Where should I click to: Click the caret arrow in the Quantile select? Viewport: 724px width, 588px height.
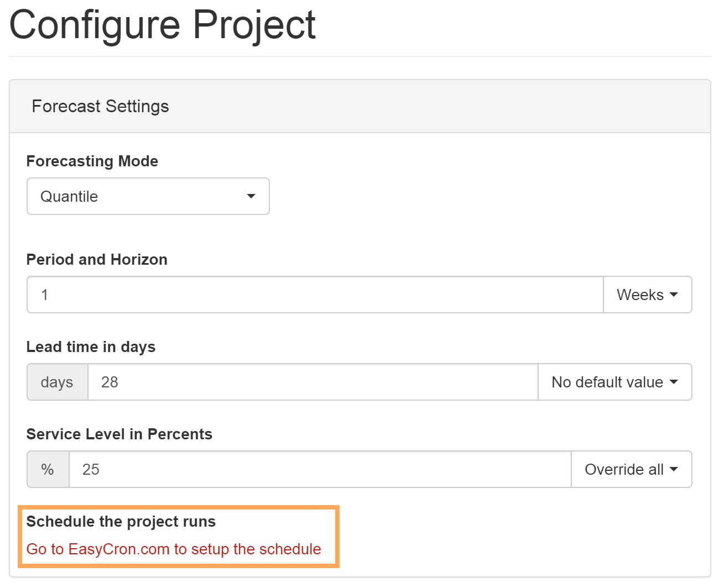251,196
